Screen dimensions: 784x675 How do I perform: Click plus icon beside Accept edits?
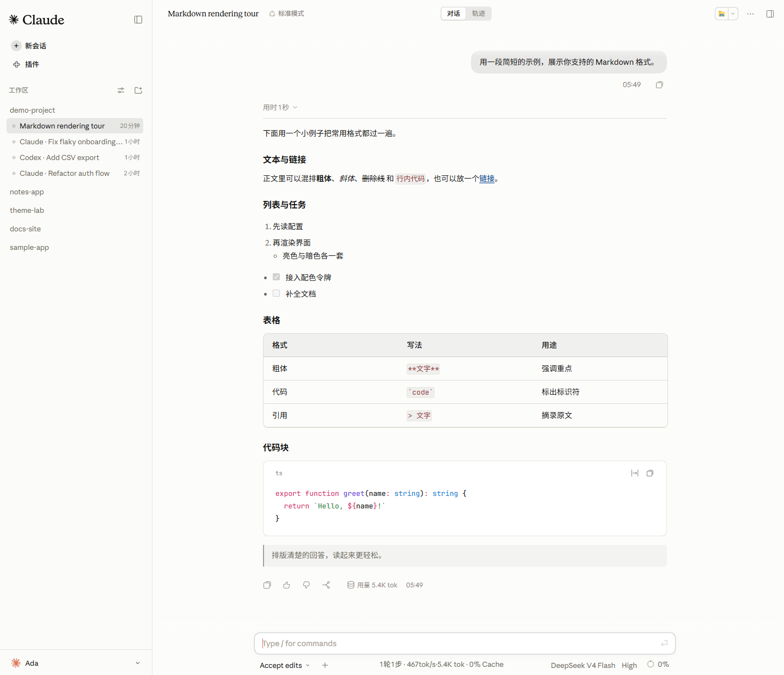[x=325, y=665]
